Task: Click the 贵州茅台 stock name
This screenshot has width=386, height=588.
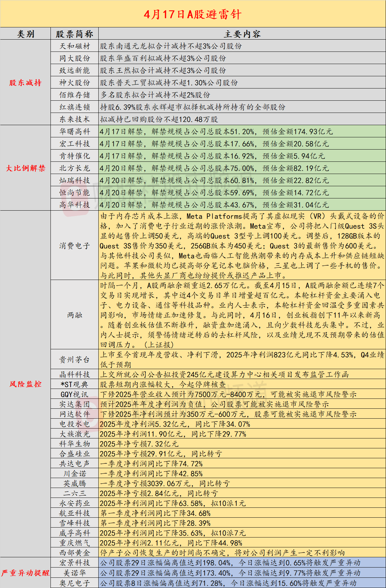Action: [x=75, y=360]
